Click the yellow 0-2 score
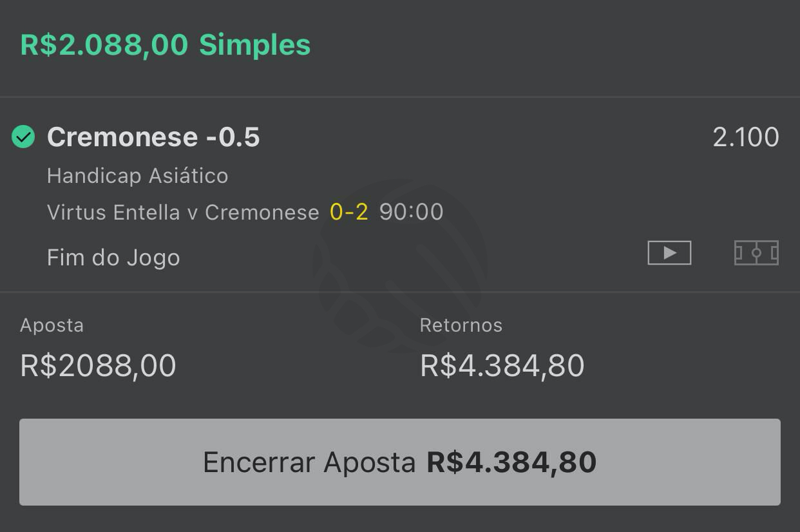The image size is (800, 532). pos(348,212)
